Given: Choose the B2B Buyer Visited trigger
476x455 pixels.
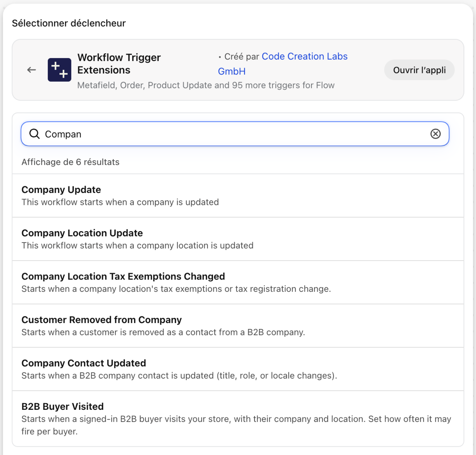Looking at the screenshot, I should tap(238, 419).
